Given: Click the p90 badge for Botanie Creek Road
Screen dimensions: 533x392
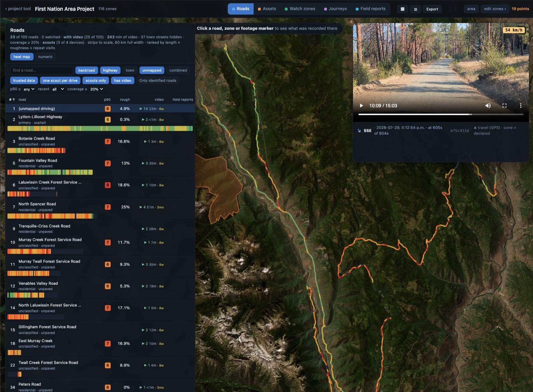Looking at the screenshot, I should (108, 141).
